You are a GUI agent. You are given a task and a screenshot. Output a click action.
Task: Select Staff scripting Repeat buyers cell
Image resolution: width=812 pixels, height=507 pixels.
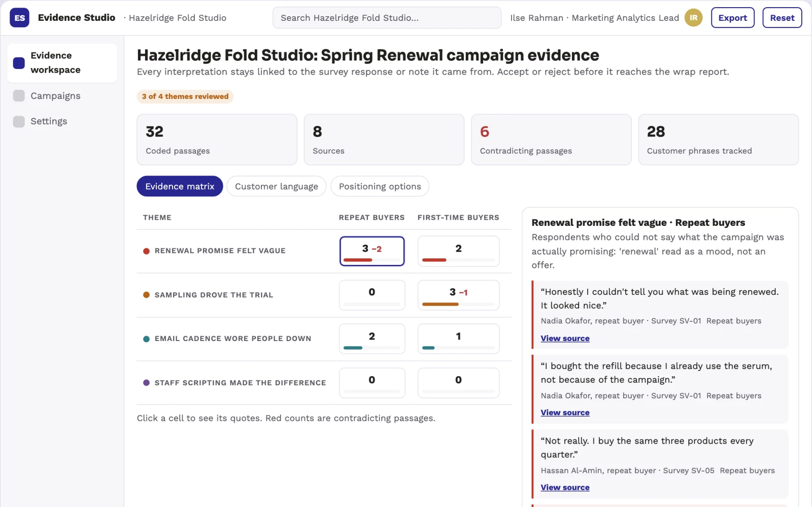pos(372,383)
